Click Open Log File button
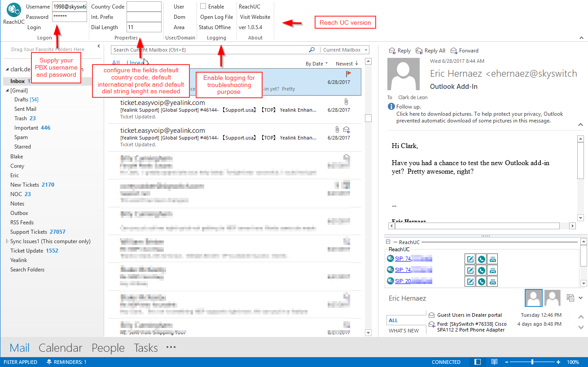The width and height of the screenshot is (588, 367). pyautogui.click(x=217, y=17)
